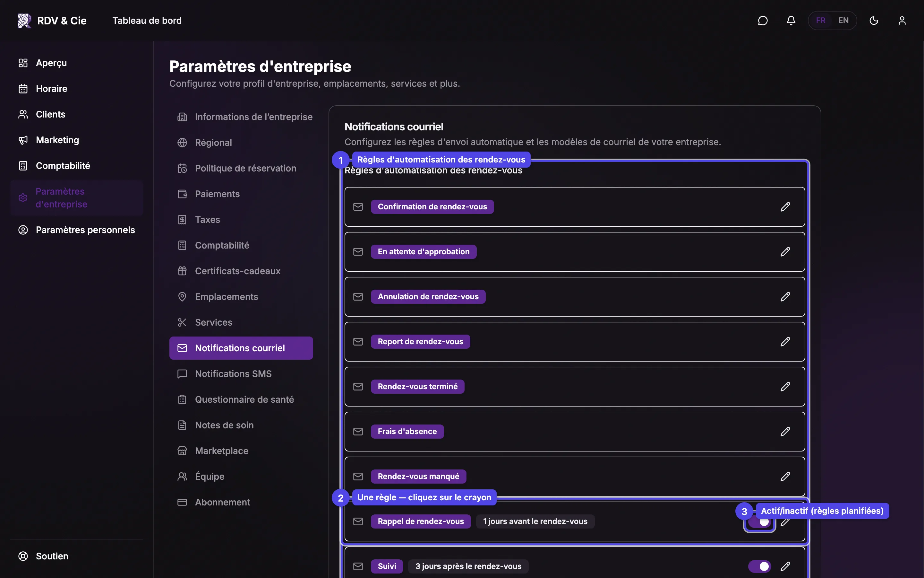Edit the Frais d'absence rule
Viewport: 924px width, 578px height.
(785, 432)
